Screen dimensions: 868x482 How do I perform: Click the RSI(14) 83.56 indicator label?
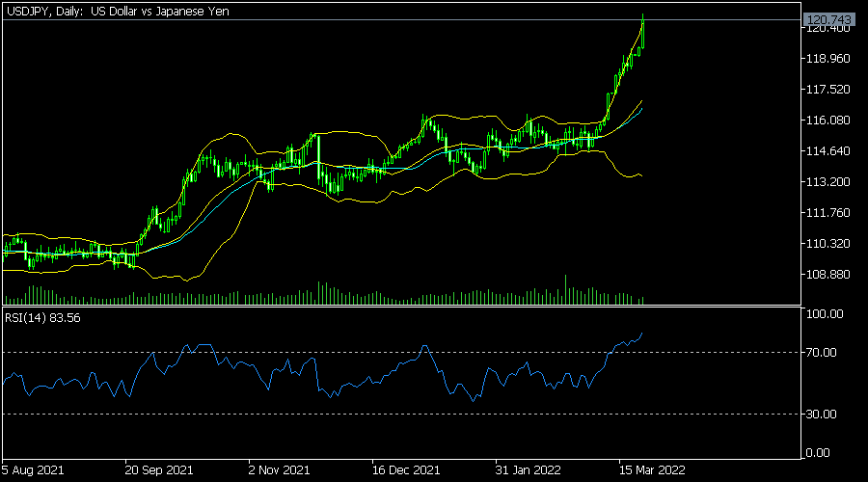pos(42,318)
